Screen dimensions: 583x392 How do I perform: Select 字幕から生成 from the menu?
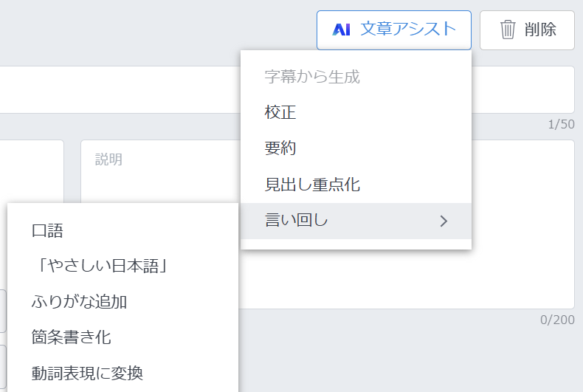[312, 76]
